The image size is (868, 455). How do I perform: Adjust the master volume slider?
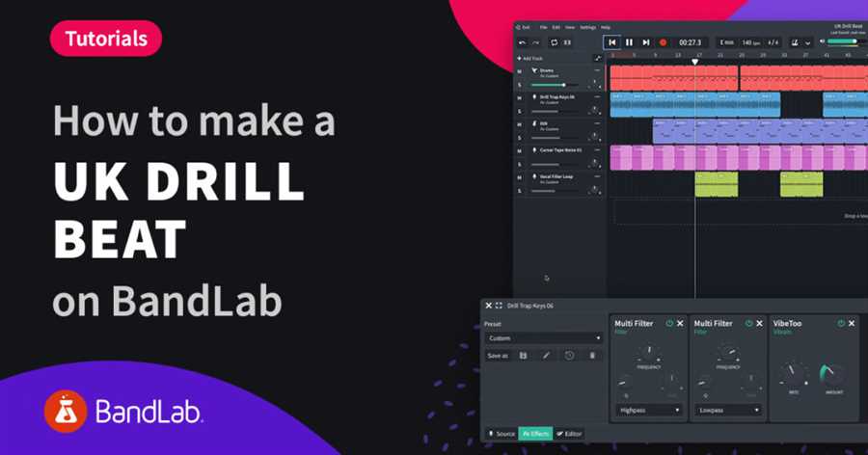847,41
